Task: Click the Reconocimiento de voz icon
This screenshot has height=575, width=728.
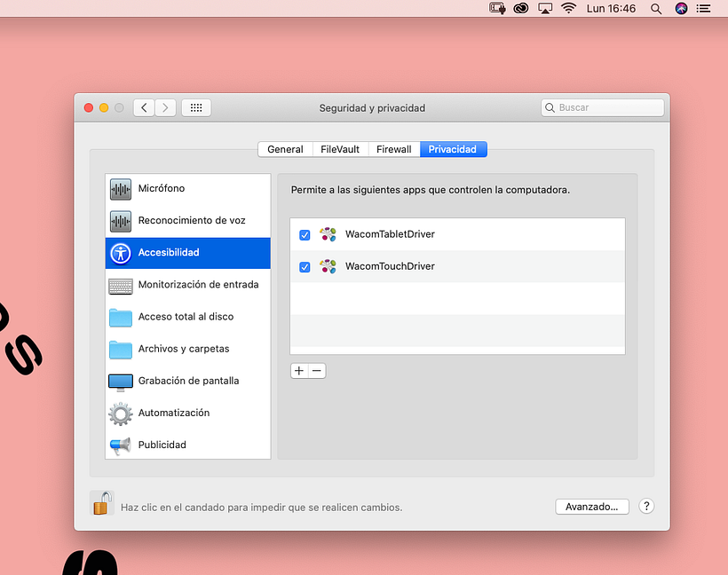Action: click(121, 221)
